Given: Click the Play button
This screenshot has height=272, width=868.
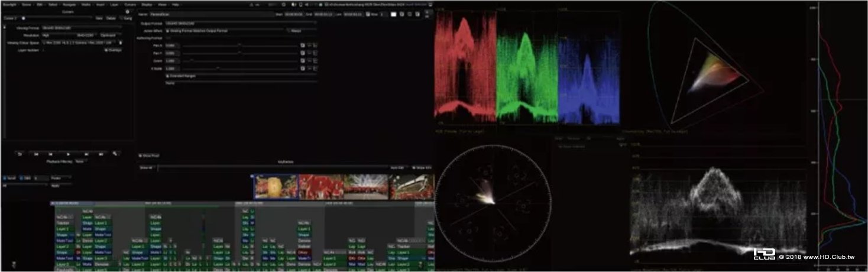Looking at the screenshot, I should (68, 154).
